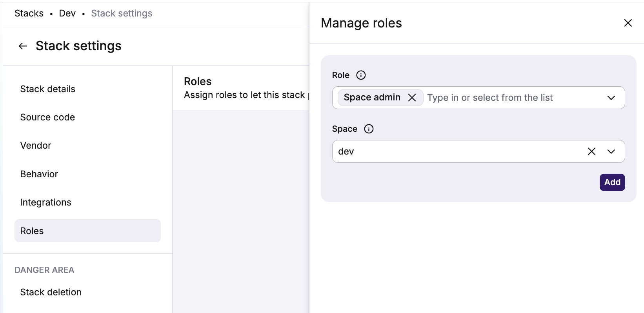
Task: Select Roles in the settings sidebar
Action: tap(32, 231)
